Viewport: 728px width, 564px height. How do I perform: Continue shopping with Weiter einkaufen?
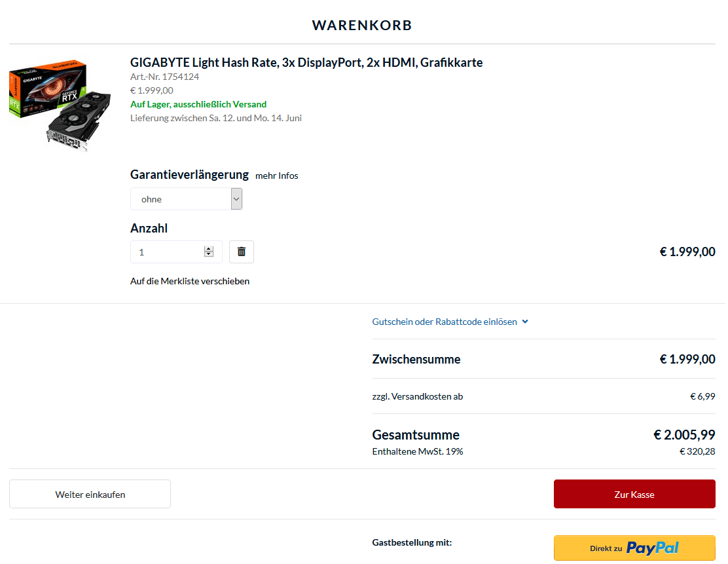90,495
